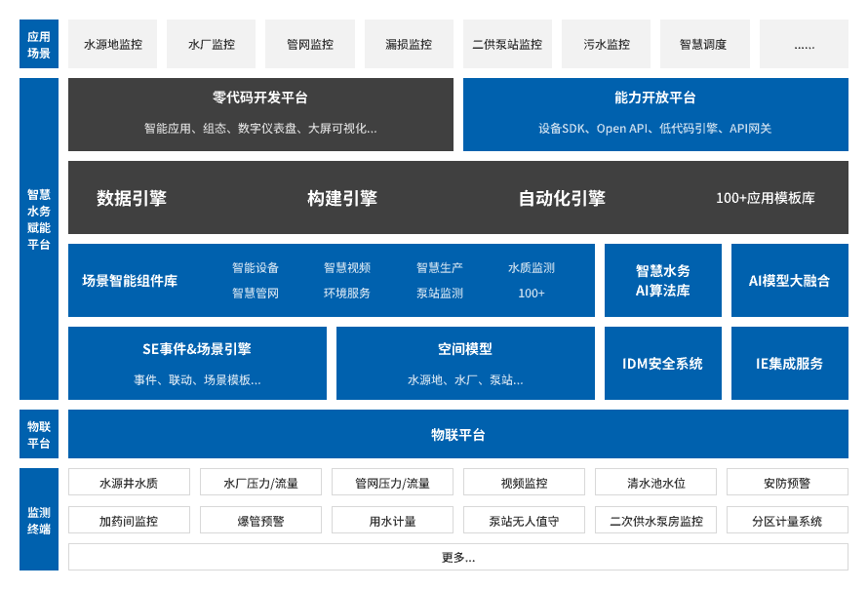Click the 水厂压力/流量 box
Image resolution: width=868 pixels, height=590 pixels.
pos(260,482)
